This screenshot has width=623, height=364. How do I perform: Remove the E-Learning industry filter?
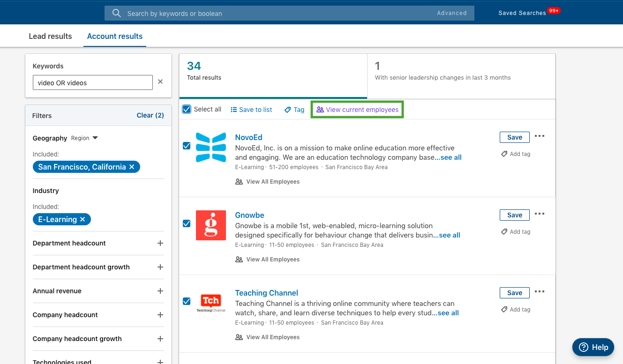(x=83, y=219)
